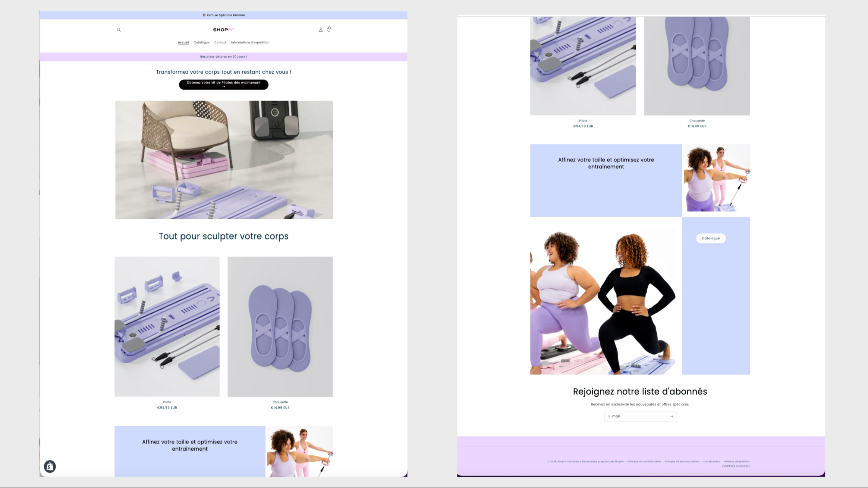Open Informations d'expédition menu link

(250, 43)
